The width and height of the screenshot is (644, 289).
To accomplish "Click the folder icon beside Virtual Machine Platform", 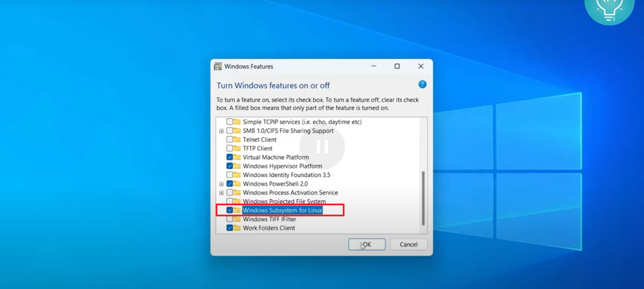I will (237, 157).
